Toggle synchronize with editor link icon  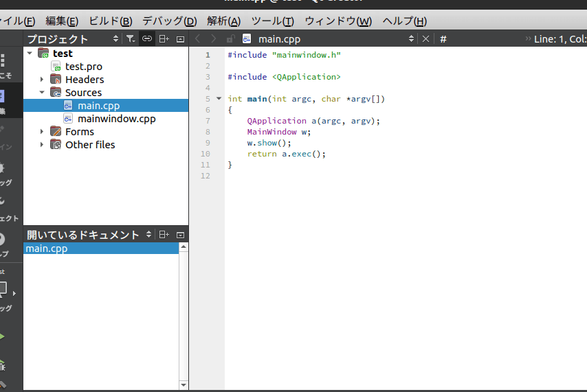147,39
